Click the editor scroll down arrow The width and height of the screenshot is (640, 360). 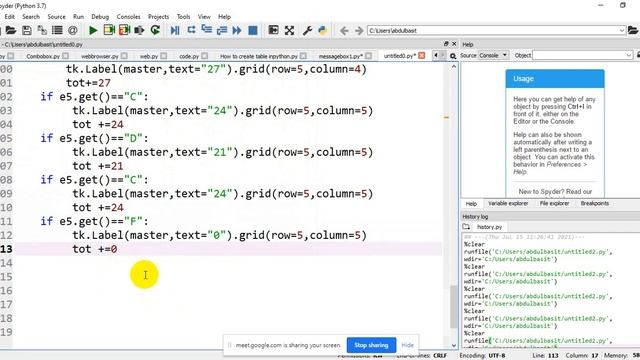click(x=454, y=345)
